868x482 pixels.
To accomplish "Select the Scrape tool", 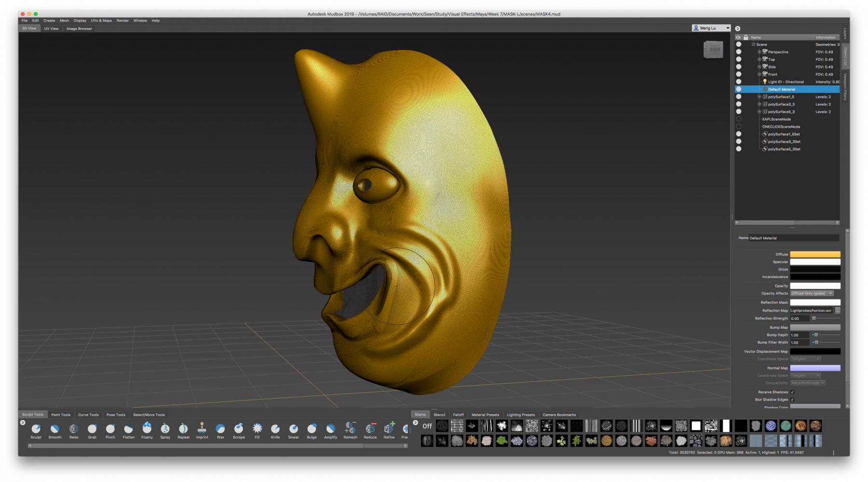I will 239,430.
